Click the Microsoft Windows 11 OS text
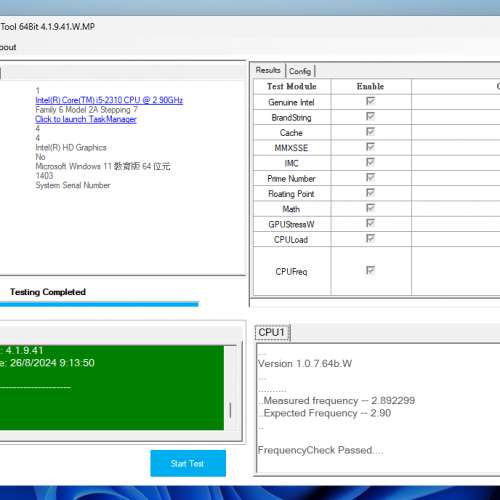500x500 pixels. coord(103,166)
